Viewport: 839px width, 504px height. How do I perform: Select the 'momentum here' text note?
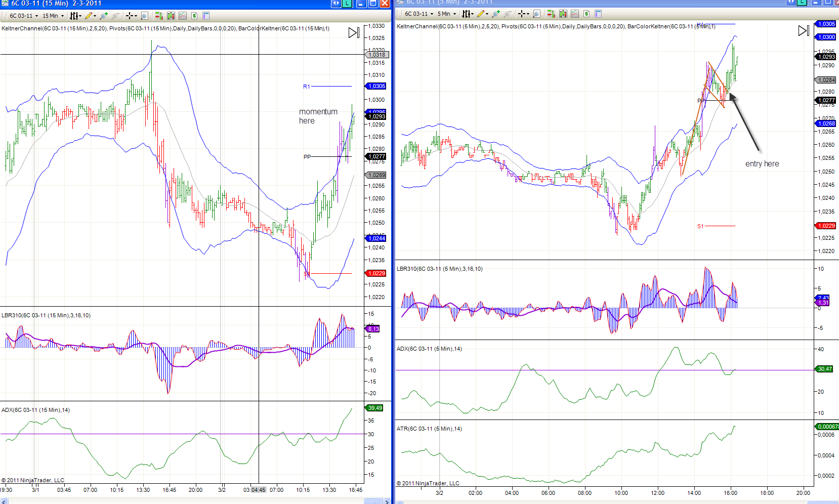[318, 116]
